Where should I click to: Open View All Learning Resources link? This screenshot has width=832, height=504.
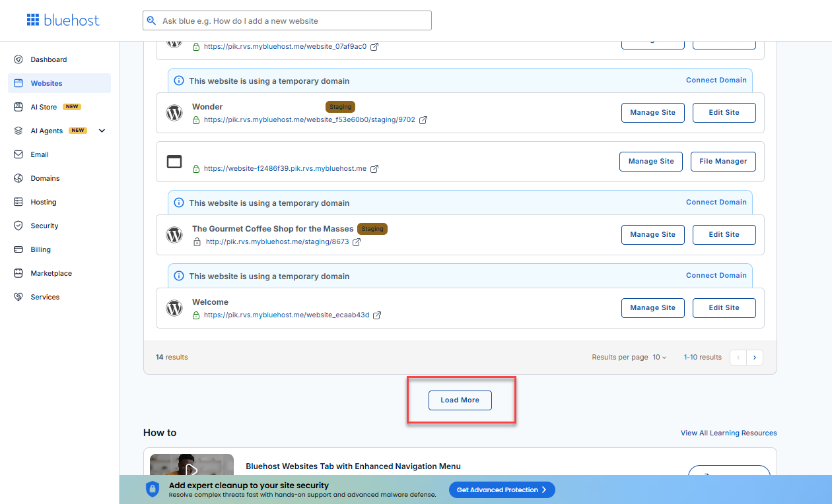[x=729, y=433]
